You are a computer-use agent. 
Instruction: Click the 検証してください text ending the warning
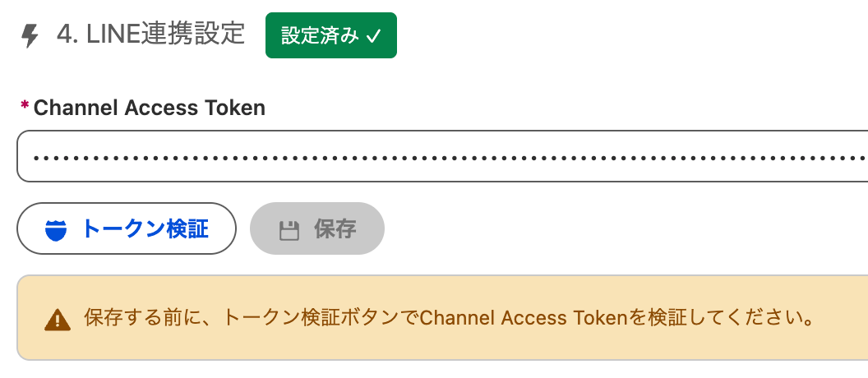coord(723,318)
